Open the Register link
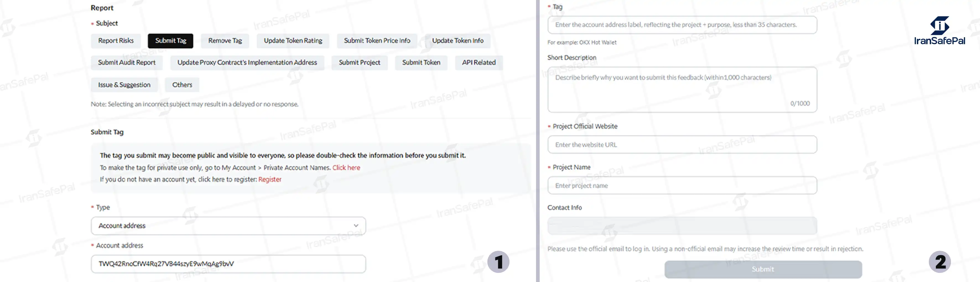This screenshot has width=980, height=282. coord(269,179)
